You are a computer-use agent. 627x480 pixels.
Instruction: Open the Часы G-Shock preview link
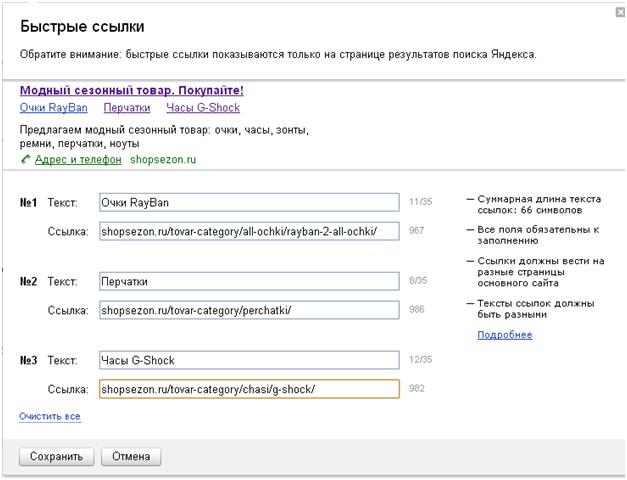(203, 108)
